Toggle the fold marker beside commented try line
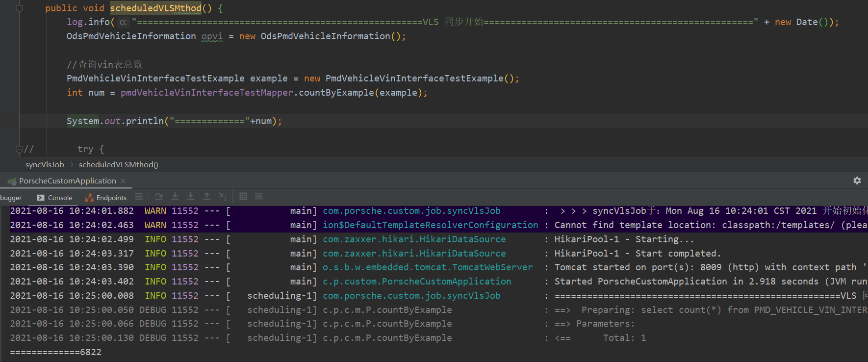Viewport: 868px width, 362px height. [x=20, y=149]
